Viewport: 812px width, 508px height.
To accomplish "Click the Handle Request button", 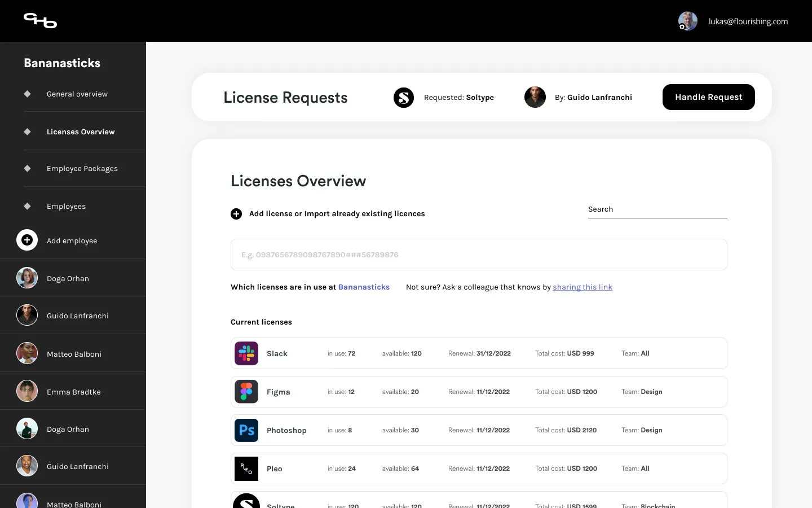I will click(x=709, y=97).
